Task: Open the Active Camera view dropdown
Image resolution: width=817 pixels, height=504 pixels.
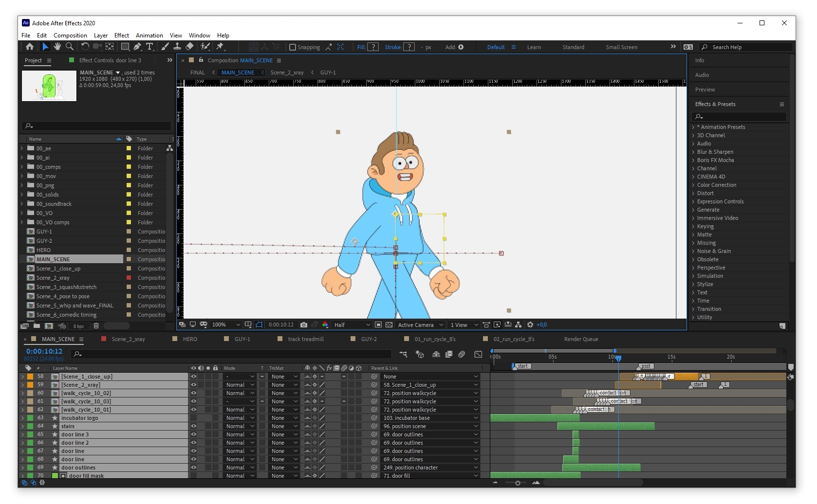Action: (x=420, y=324)
